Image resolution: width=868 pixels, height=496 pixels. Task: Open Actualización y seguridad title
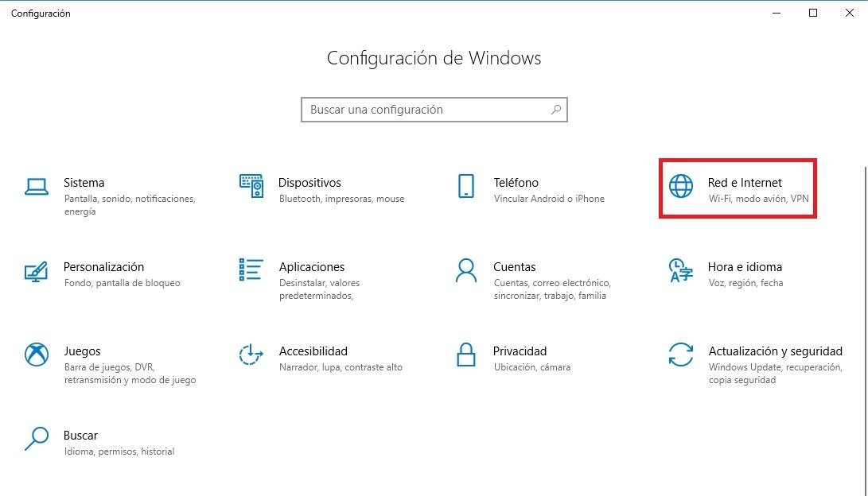pyautogui.click(x=775, y=351)
